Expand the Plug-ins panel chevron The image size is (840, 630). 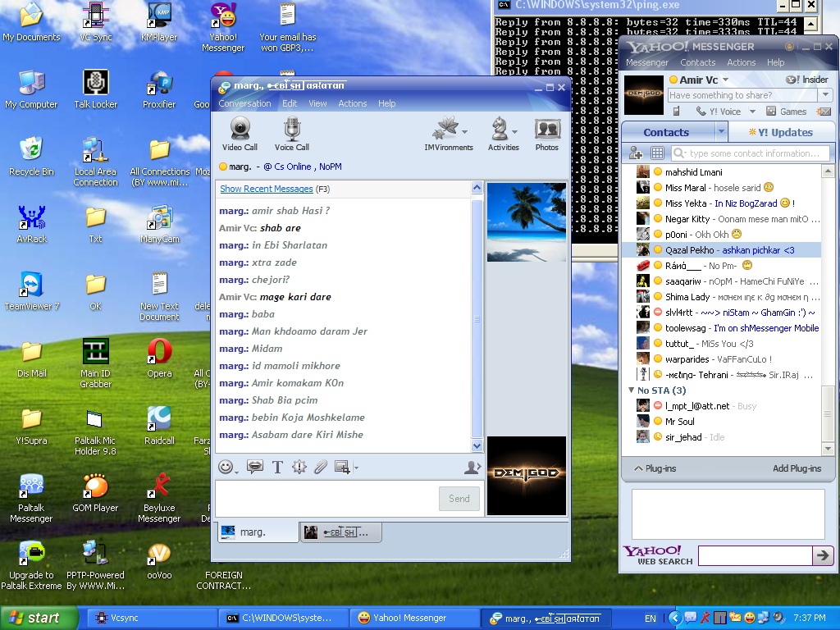point(638,468)
